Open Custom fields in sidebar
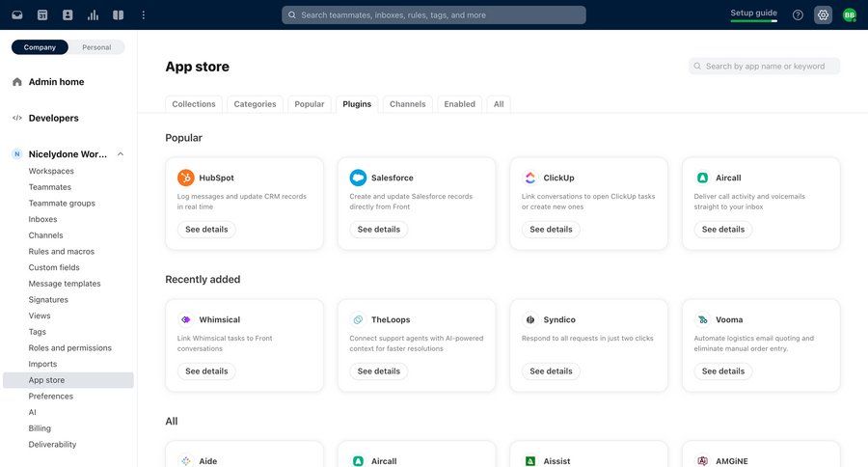 point(54,267)
